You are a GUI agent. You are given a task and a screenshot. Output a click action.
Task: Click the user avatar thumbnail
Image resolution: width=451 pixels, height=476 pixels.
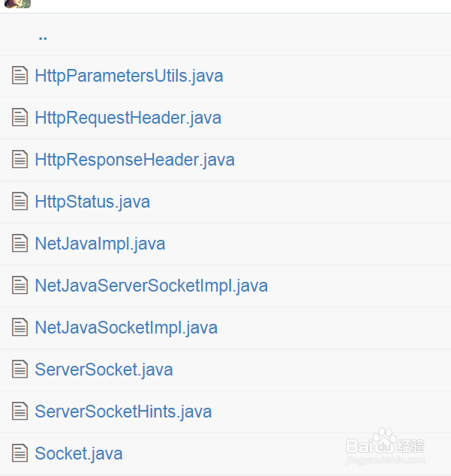(17, 4)
